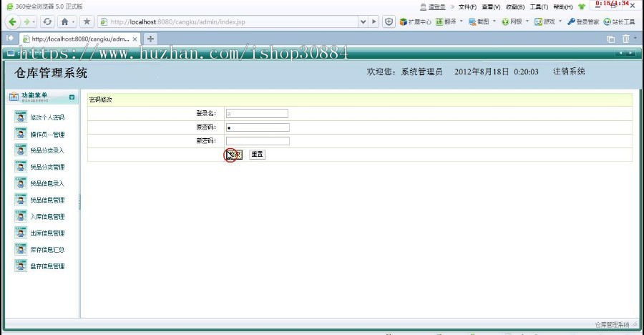This screenshot has width=644, height=335.
Task: Click the closed tabs trash icon
Action: (x=625, y=39)
